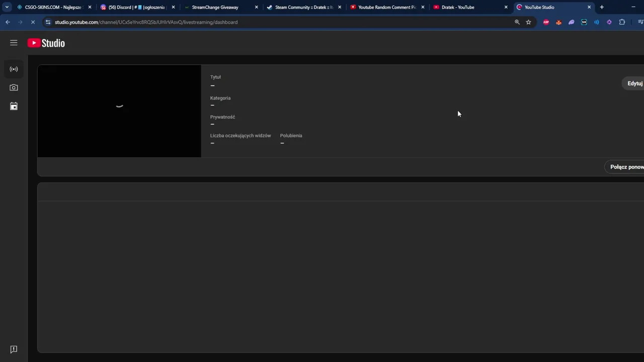Click the blue sound waves extension icon
Screen dimensions: 644x362
596,22
